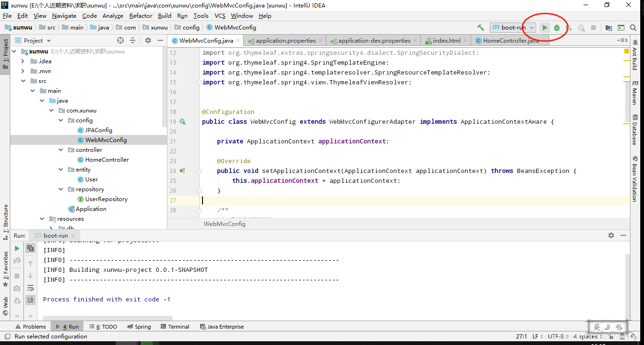Hide the Run tool window
The width and height of the screenshot is (644, 345).
coord(623,235)
